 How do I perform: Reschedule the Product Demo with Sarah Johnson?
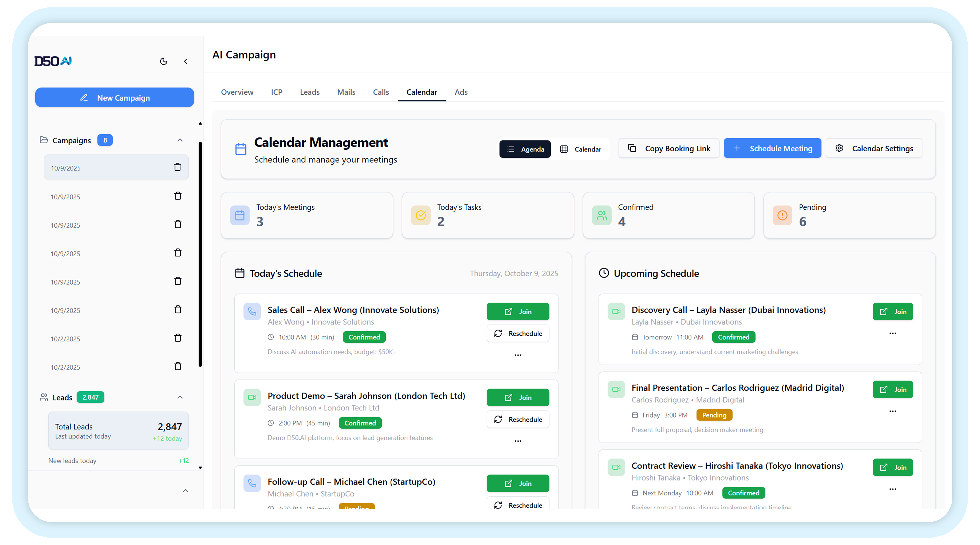518,419
